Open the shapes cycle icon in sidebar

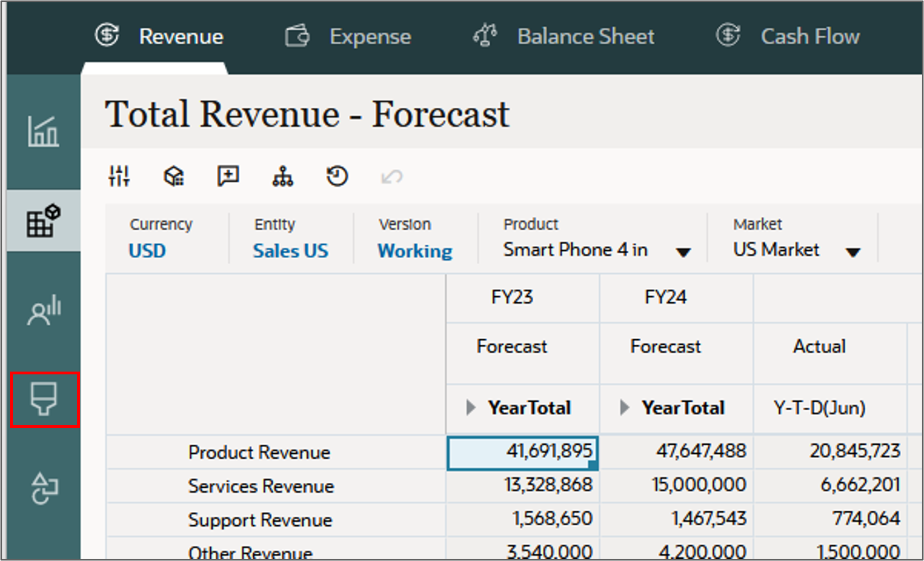coord(44,488)
